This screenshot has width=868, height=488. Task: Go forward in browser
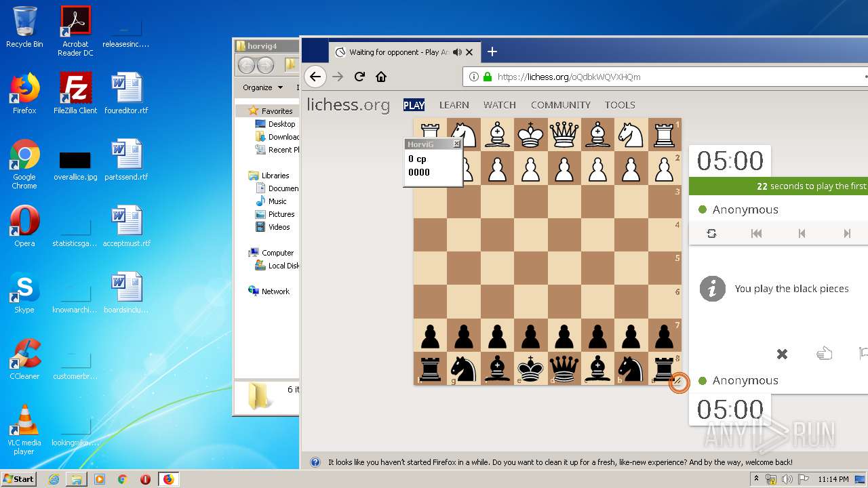(x=338, y=77)
